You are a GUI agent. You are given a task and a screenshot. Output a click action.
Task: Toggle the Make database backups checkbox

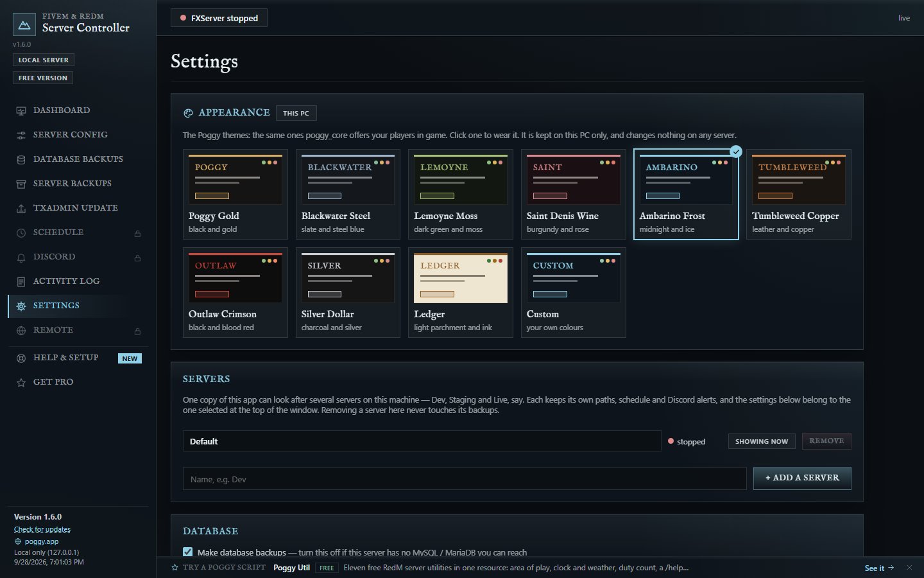pyautogui.click(x=187, y=552)
